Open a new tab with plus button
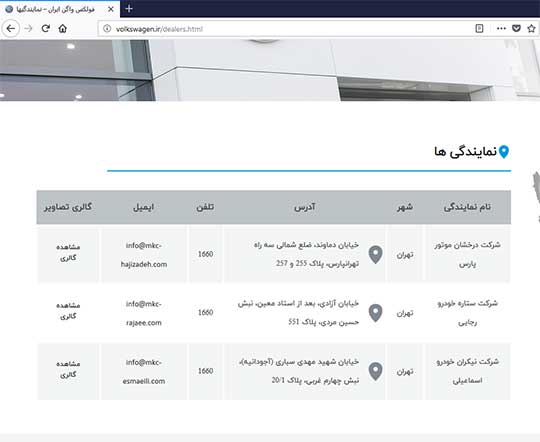 (129, 9)
